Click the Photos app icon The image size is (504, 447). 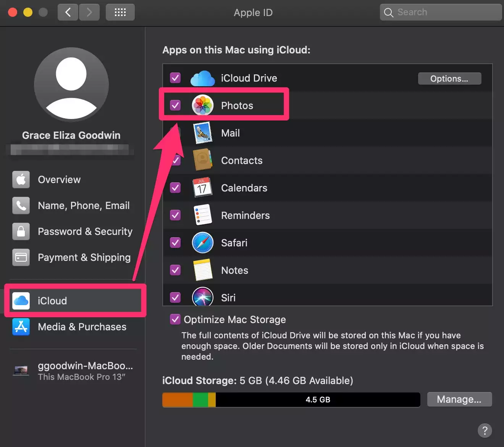(202, 105)
